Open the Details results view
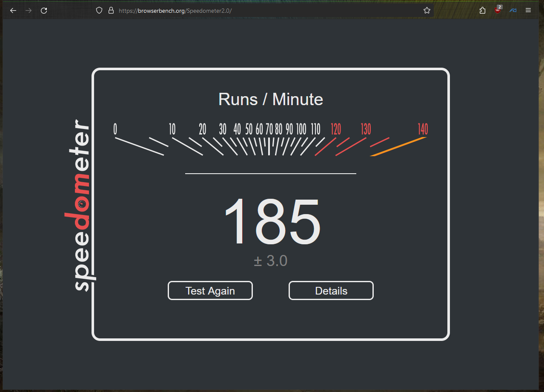 [331, 291]
